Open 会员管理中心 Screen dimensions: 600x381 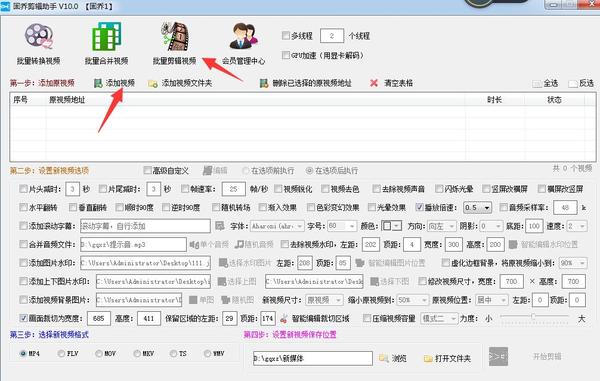pyautogui.click(x=243, y=44)
